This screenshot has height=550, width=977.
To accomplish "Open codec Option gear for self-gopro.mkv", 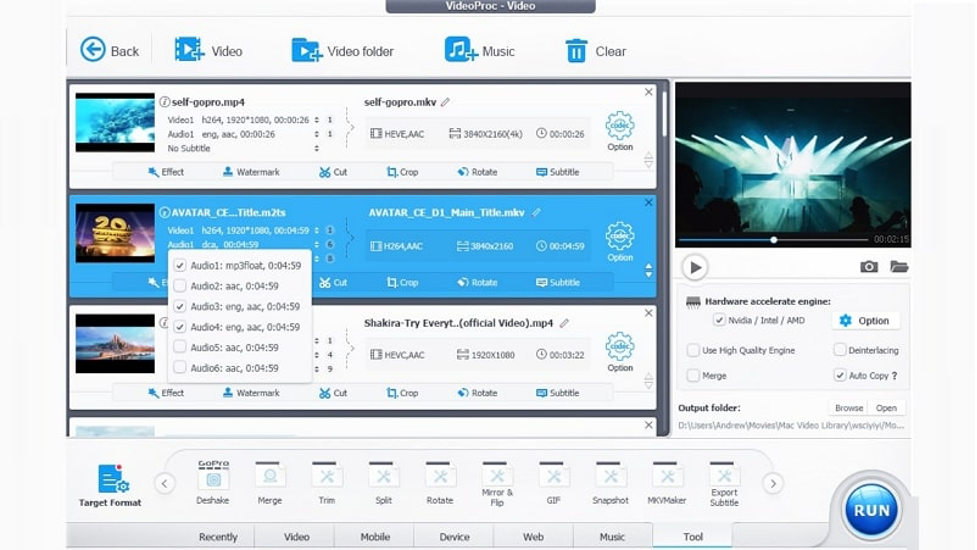I will [620, 127].
